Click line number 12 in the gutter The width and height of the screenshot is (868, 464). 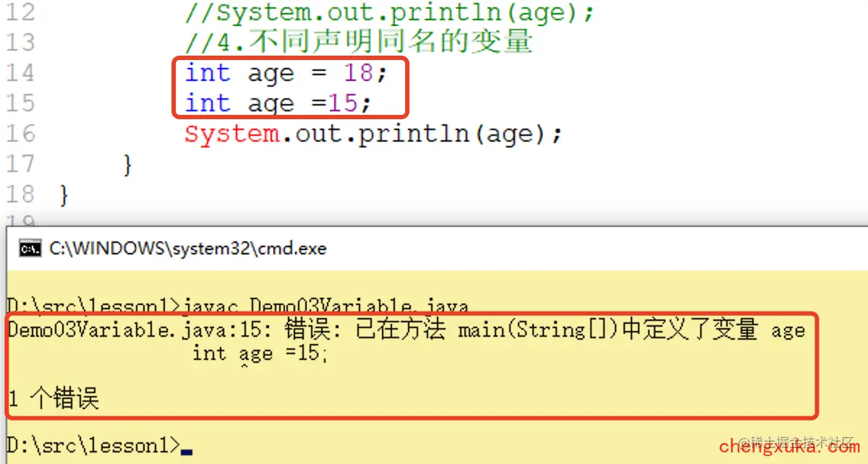[20, 12]
